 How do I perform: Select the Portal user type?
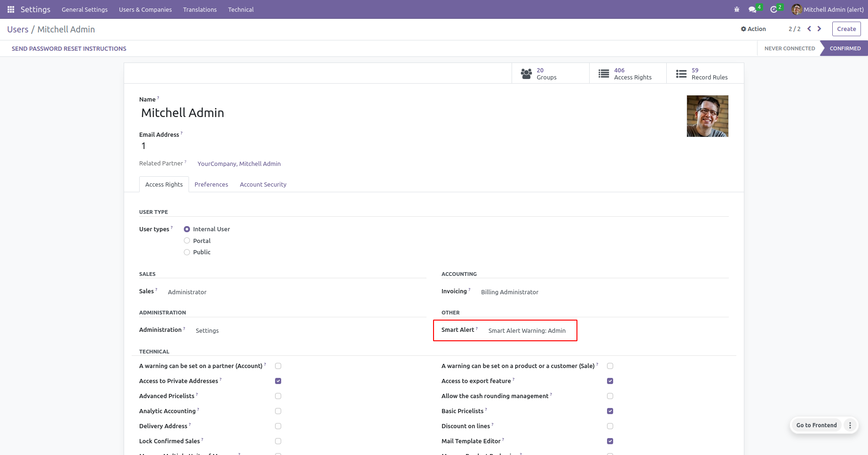(187, 241)
